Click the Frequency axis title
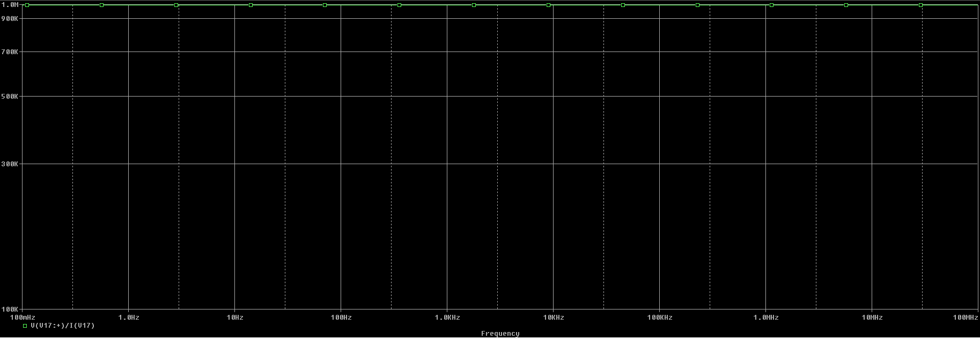 coord(500,334)
